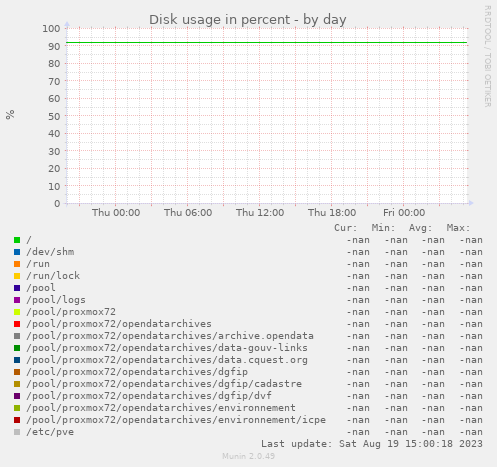Click the yellow swatch for /run/lock
Viewport: 497px width, 467px height.
click(17, 276)
